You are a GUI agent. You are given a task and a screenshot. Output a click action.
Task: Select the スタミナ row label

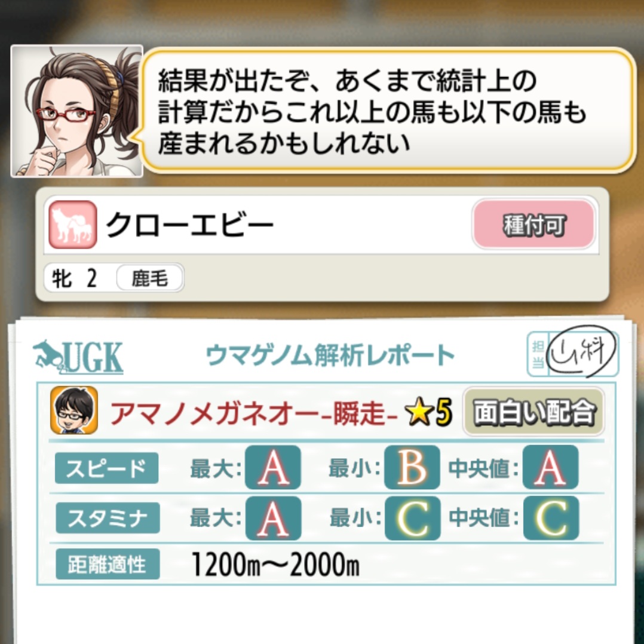(108, 518)
